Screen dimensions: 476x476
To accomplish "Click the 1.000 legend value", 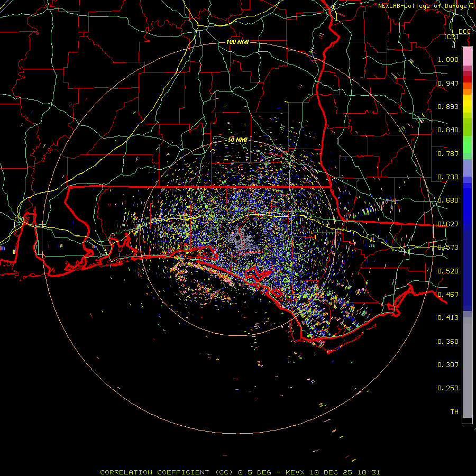I will click(x=448, y=59).
